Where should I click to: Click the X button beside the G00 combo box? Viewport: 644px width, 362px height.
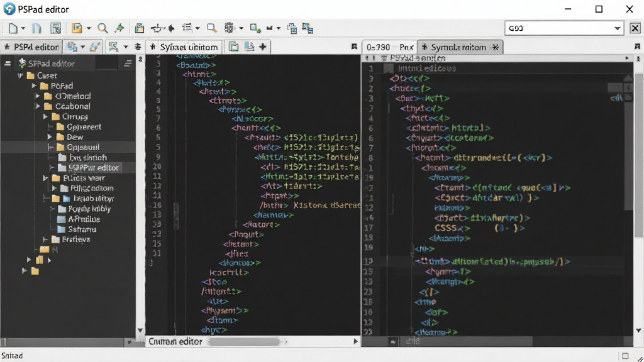(635, 28)
